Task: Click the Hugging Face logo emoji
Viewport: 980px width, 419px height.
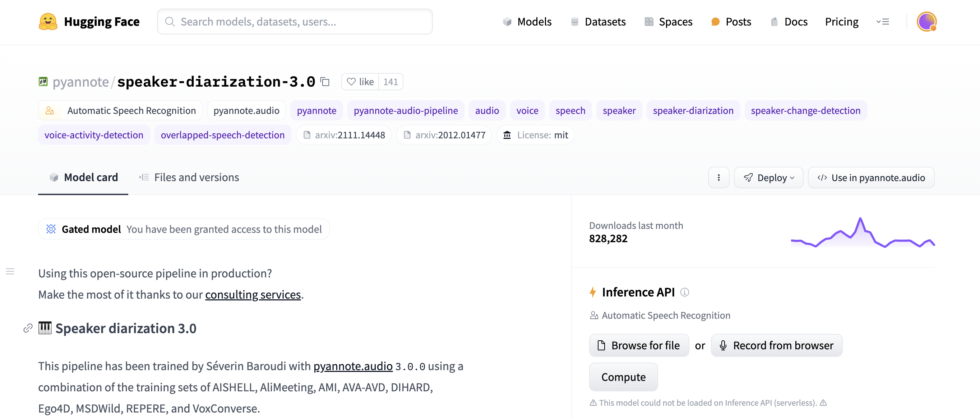Action: pyautogui.click(x=48, y=22)
